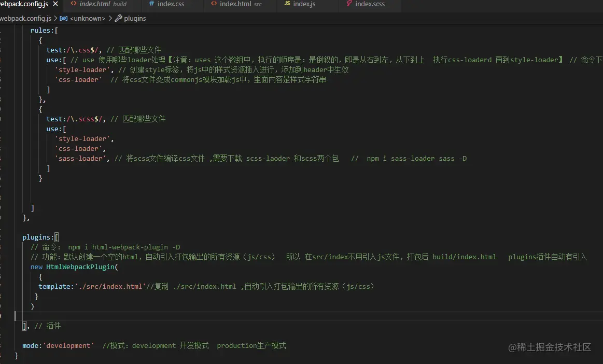Open the index.html src tab
Screen dimensions: 603x364
pyautogui.click(x=240, y=5)
